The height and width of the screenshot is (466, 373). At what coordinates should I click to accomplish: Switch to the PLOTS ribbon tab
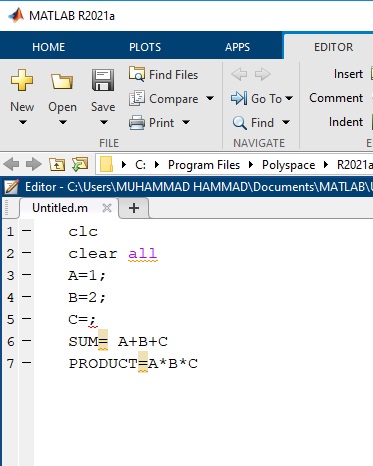(x=145, y=47)
